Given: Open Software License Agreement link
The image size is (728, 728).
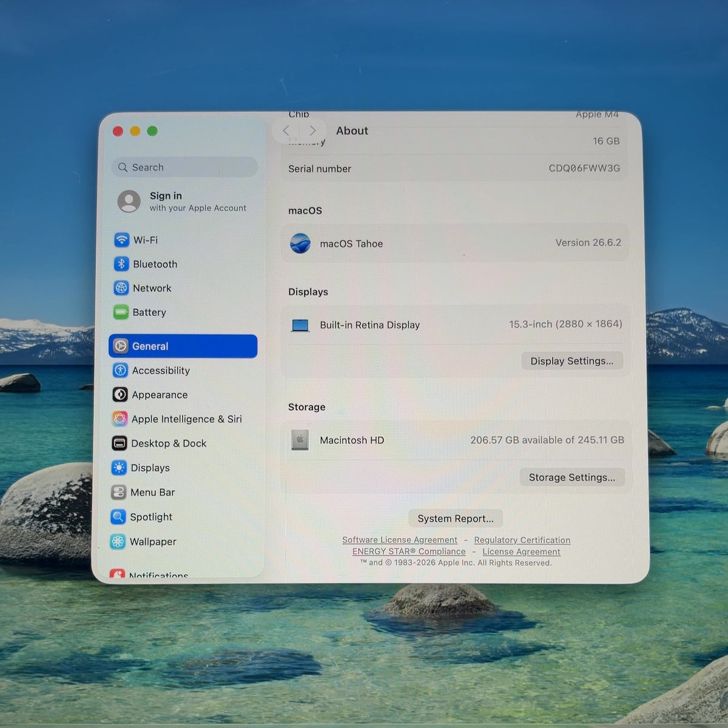Looking at the screenshot, I should click(400, 540).
